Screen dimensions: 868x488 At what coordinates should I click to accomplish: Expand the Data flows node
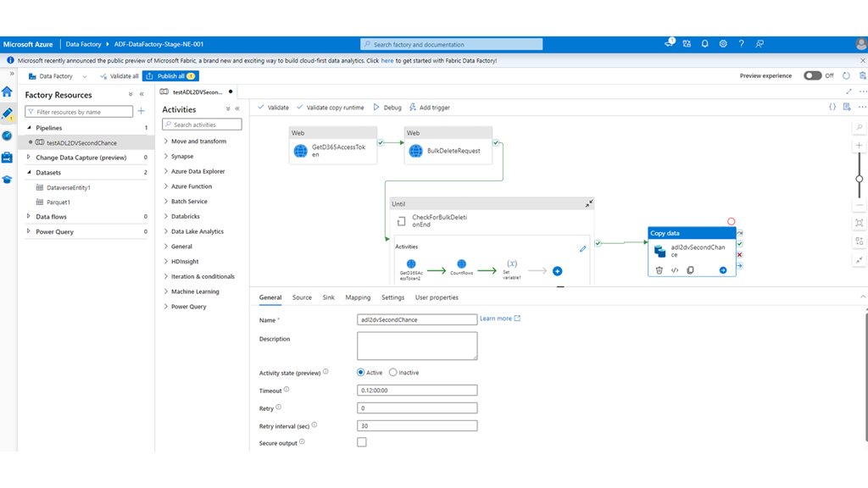pos(29,216)
